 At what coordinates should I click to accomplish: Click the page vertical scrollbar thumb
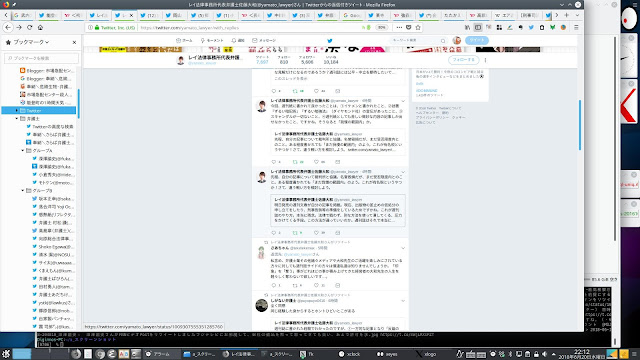coord(580,124)
